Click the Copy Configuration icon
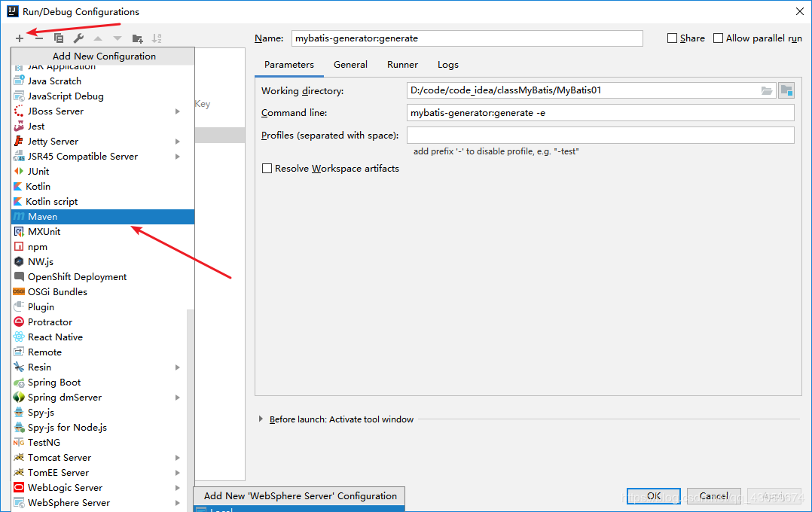Screen dimensions: 812x512 (x=59, y=38)
